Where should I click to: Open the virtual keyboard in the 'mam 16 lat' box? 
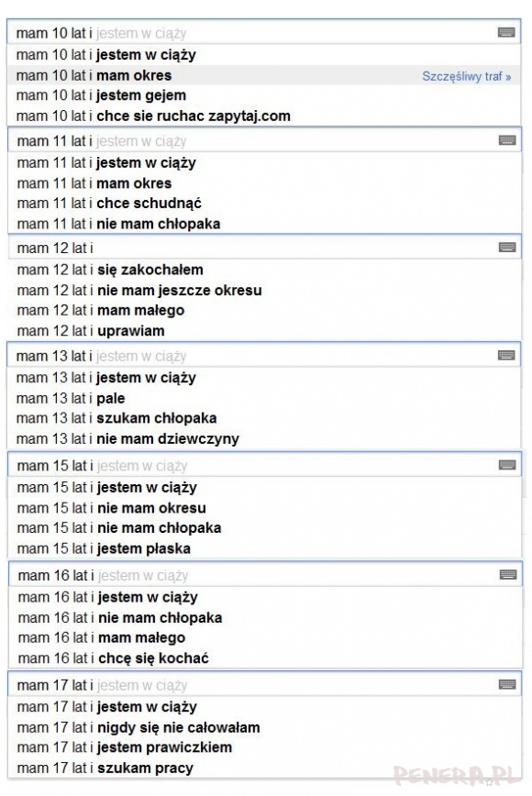506,573
